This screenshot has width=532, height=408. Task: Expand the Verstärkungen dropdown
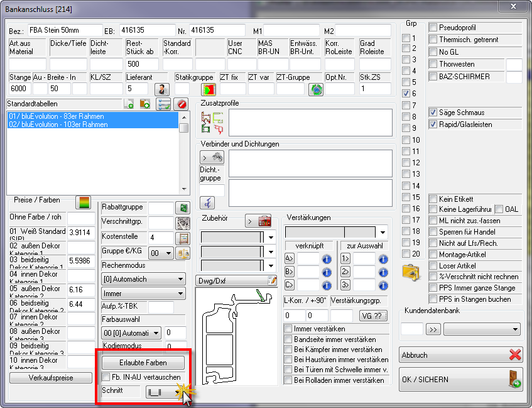(383, 233)
